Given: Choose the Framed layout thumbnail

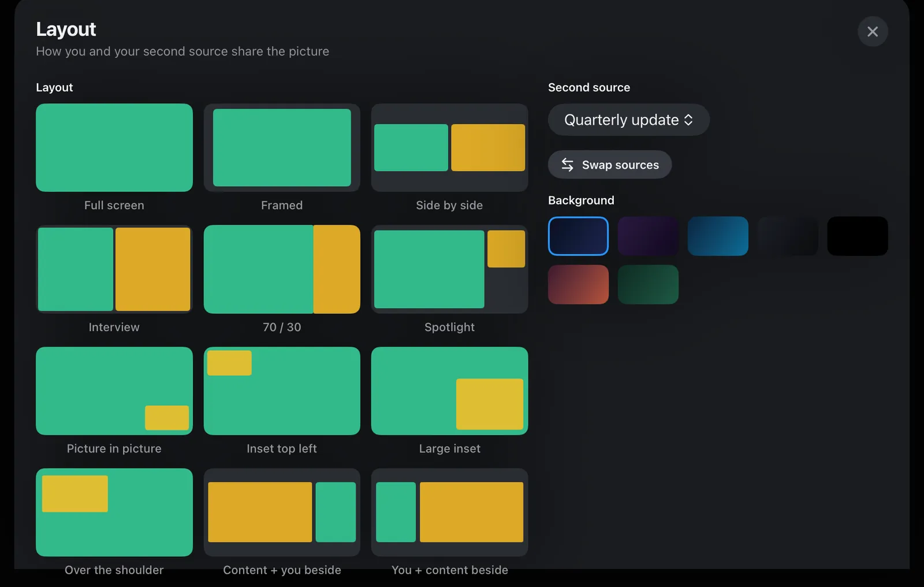Looking at the screenshot, I should tap(282, 147).
